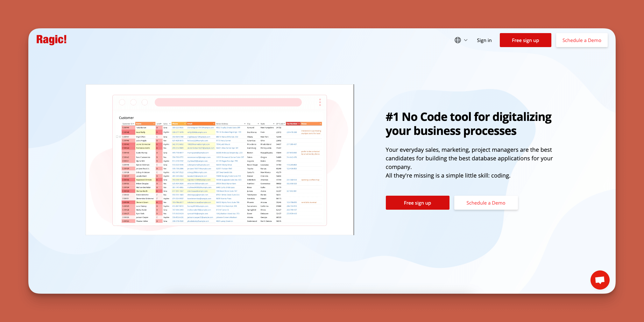Check the selection checkbox beside row C-00147

117,136
